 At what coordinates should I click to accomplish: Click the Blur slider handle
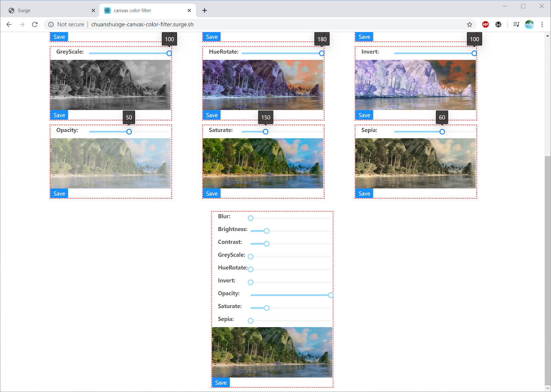coord(250,218)
